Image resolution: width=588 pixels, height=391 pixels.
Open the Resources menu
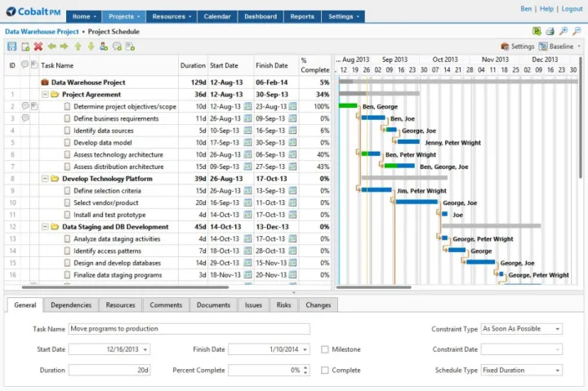pyautogui.click(x=171, y=16)
